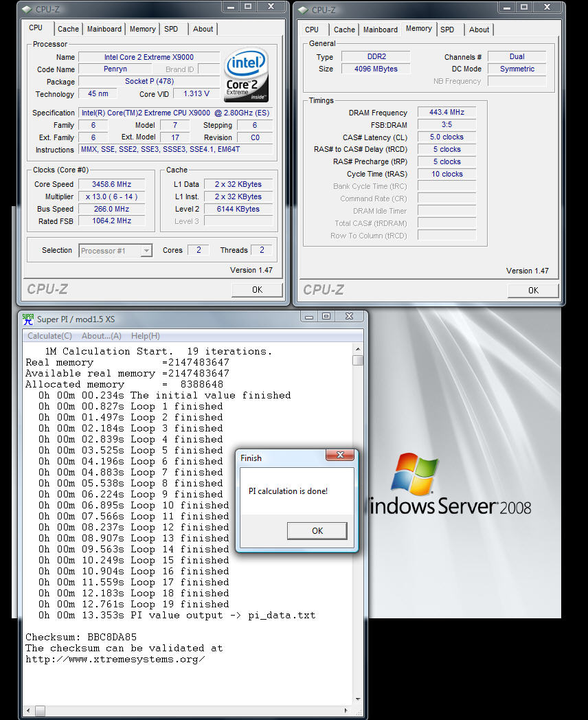Screen dimensions: 588x720
Task: Open the Calculate(C) menu in Super PI
Action: [x=49, y=336]
